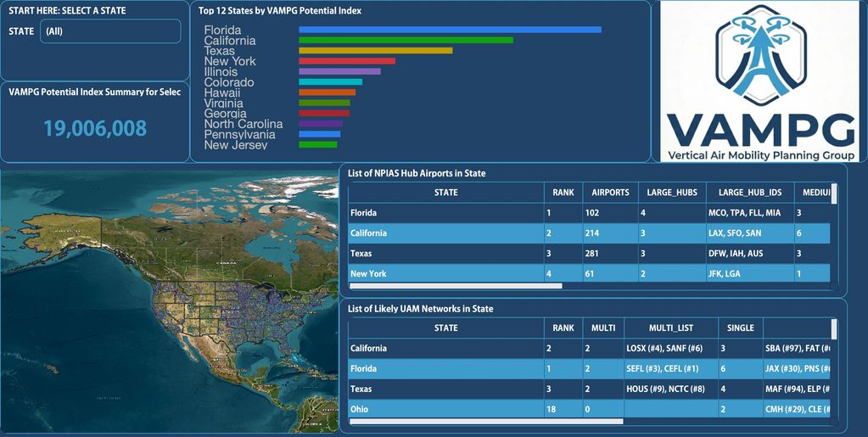Click the Pennsylvania label in chart
This screenshot has height=437, width=868.
coord(239,135)
